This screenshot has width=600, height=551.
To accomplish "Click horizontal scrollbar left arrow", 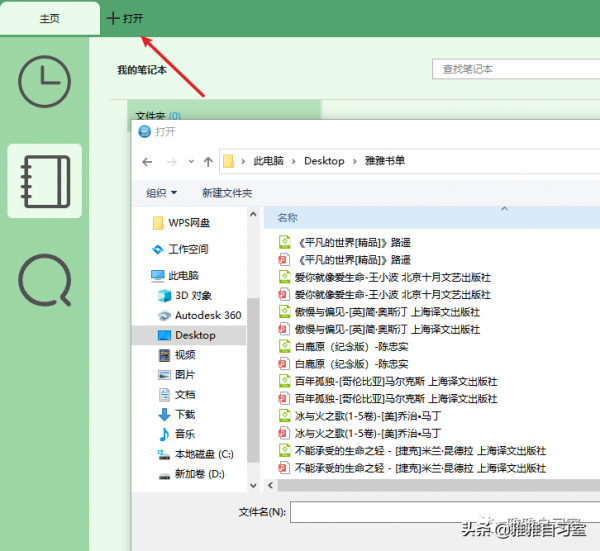I will tap(271, 485).
